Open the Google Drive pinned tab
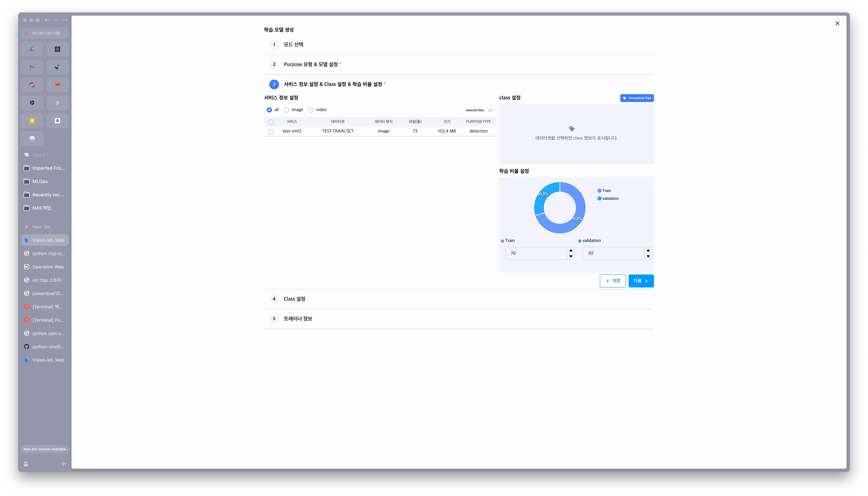Viewport: 868px width, 496px height. click(32, 49)
